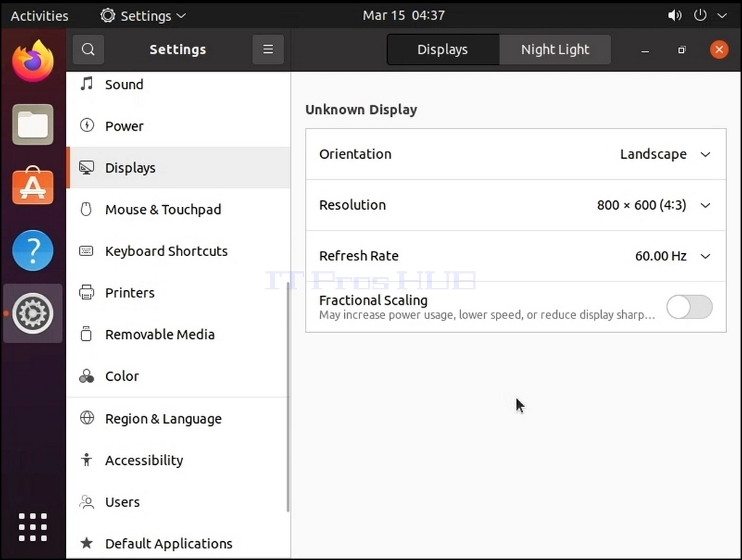The image size is (742, 560).
Task: Open the Settings app menu in top bar
Action: 143,16
